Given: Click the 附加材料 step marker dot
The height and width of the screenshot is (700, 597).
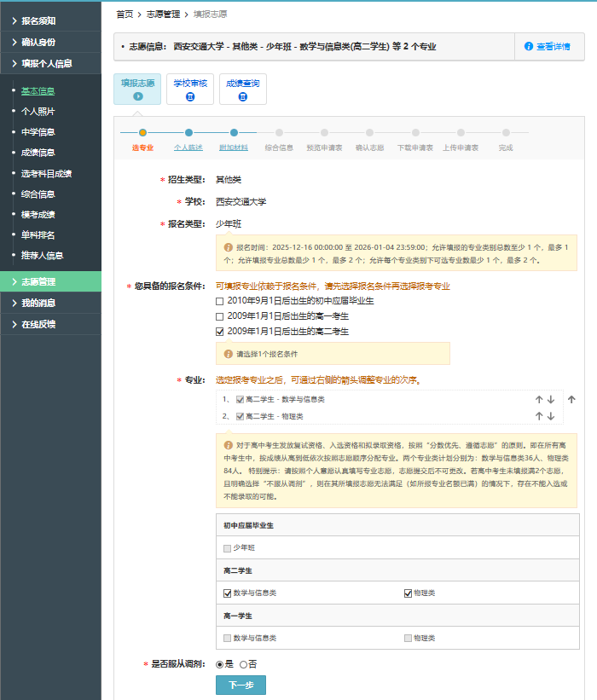Looking at the screenshot, I should [x=234, y=132].
